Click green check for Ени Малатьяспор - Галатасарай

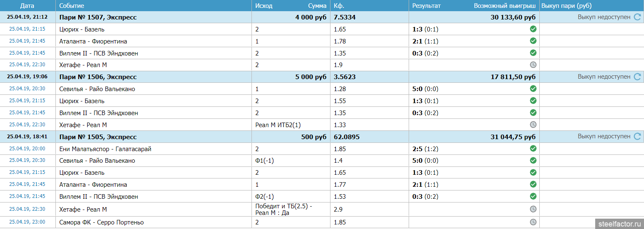[x=533, y=149]
